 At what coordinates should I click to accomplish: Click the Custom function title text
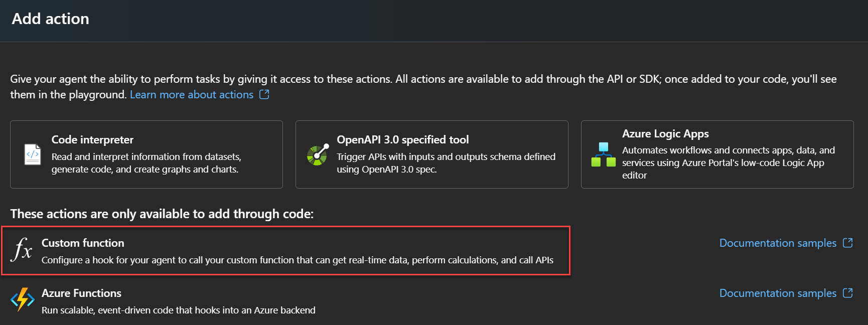[x=83, y=243]
